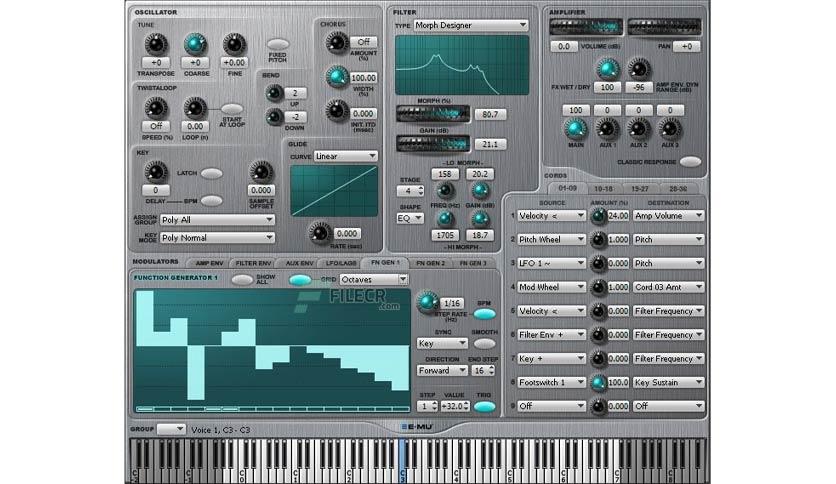Click the FX Wet/Dry knob

coord(607,69)
